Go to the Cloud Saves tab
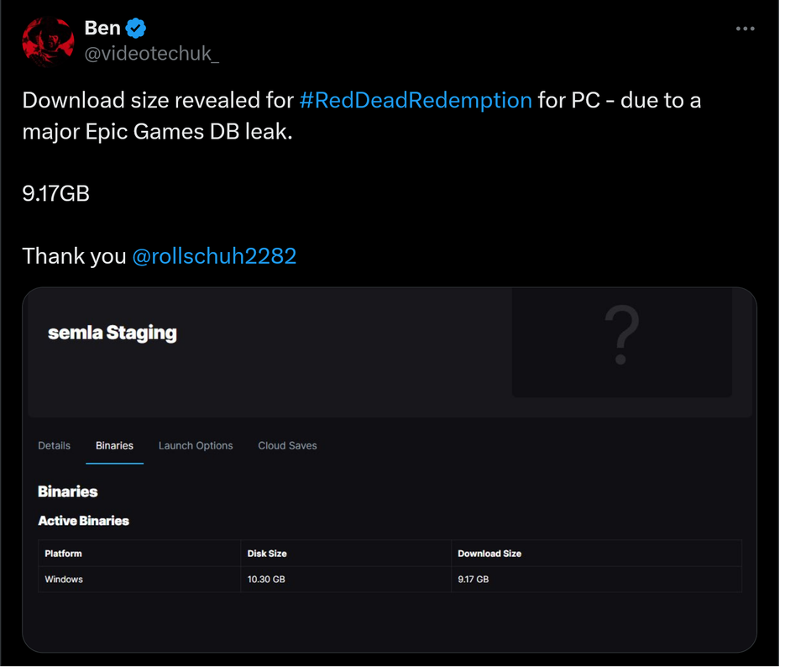The height and width of the screenshot is (672, 785). tap(287, 445)
